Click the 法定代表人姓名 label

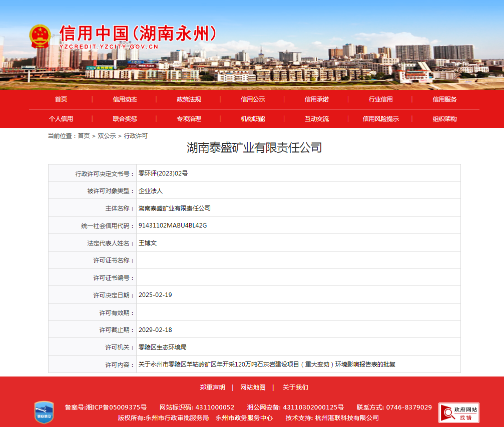click(111, 243)
